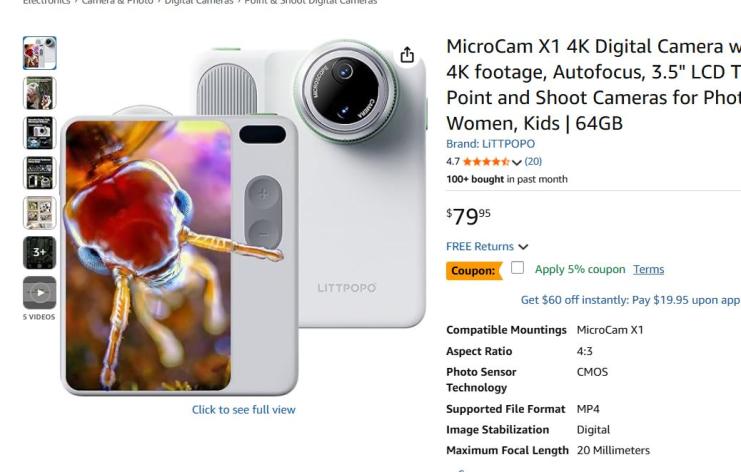Open the Brand: LiTTPOPO store link
Image resolution: width=741 pixels, height=472 pixels.
pos(490,144)
